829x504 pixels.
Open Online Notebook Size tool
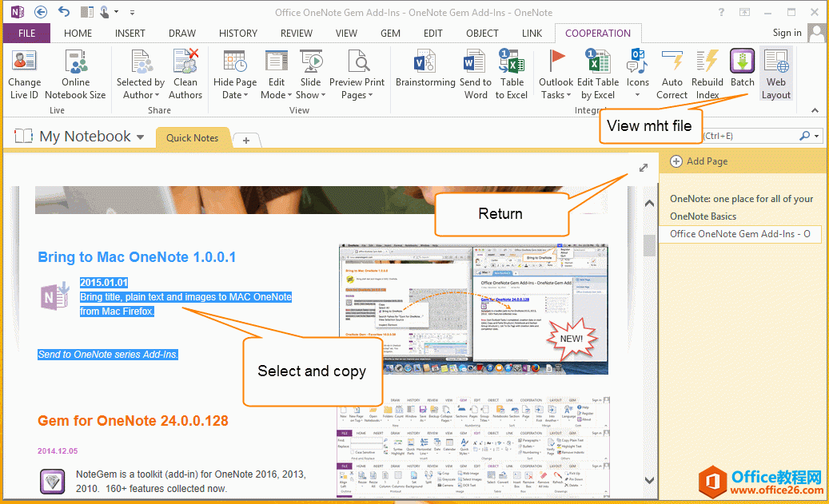point(75,62)
